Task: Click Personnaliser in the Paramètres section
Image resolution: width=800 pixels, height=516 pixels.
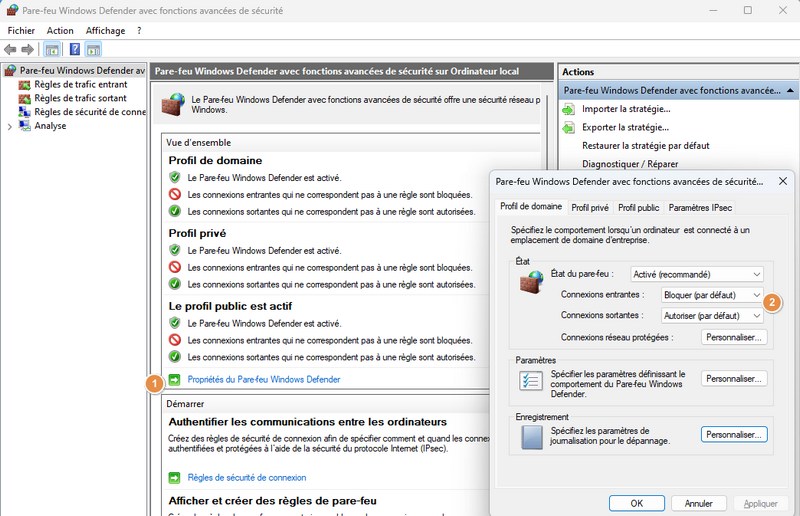Action: 734,379
